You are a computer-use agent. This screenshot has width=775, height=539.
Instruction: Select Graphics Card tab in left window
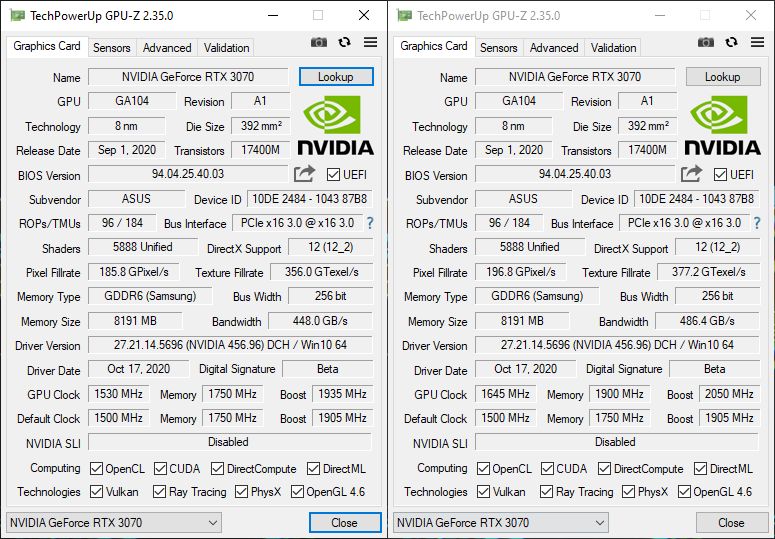pos(47,46)
